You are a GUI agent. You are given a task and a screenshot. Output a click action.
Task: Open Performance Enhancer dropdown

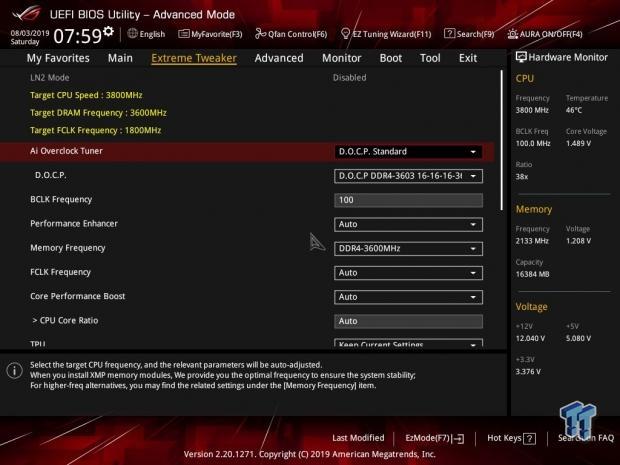tap(408, 224)
